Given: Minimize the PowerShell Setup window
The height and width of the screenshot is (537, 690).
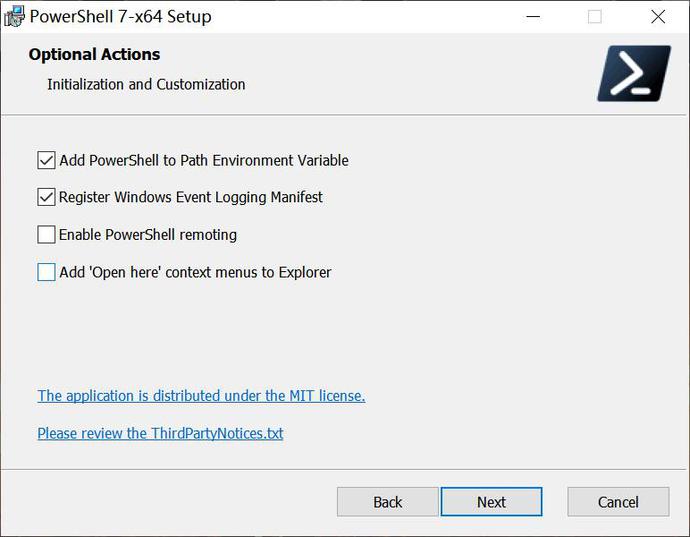Looking at the screenshot, I should [533, 17].
